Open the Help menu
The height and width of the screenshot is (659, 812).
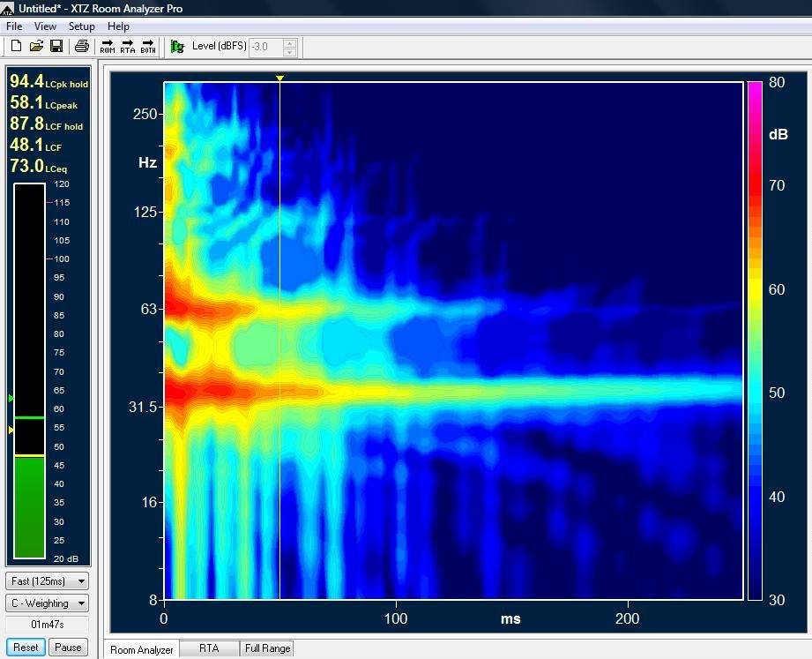[x=118, y=26]
